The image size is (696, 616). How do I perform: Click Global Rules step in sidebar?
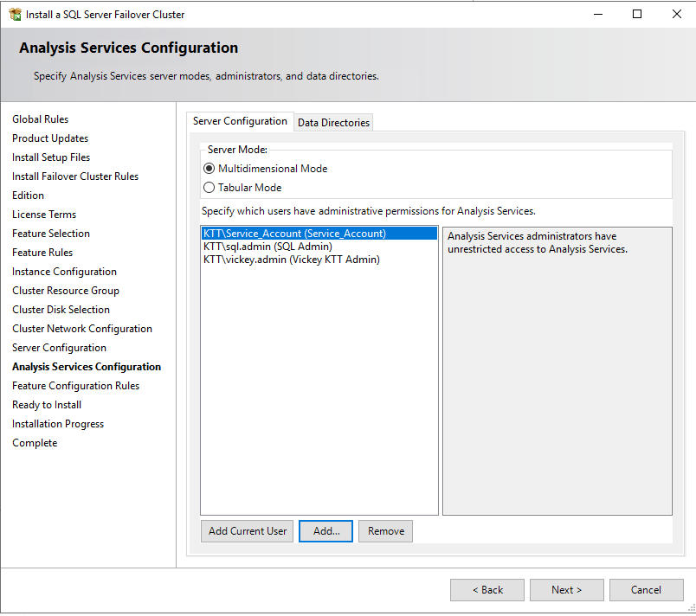(x=41, y=119)
